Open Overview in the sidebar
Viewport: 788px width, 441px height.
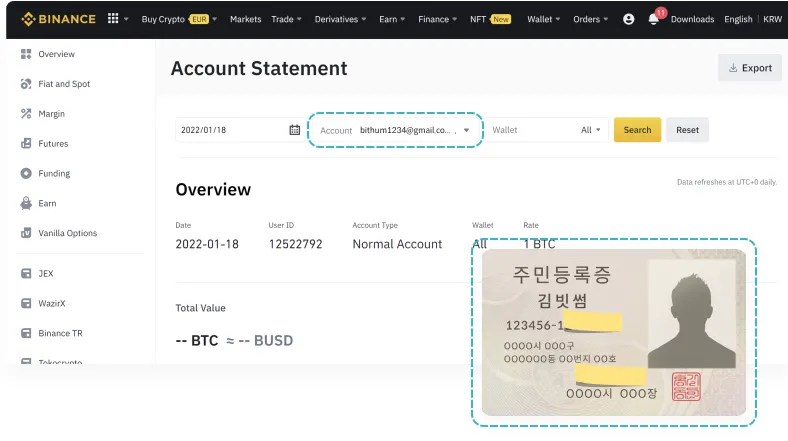coord(56,54)
